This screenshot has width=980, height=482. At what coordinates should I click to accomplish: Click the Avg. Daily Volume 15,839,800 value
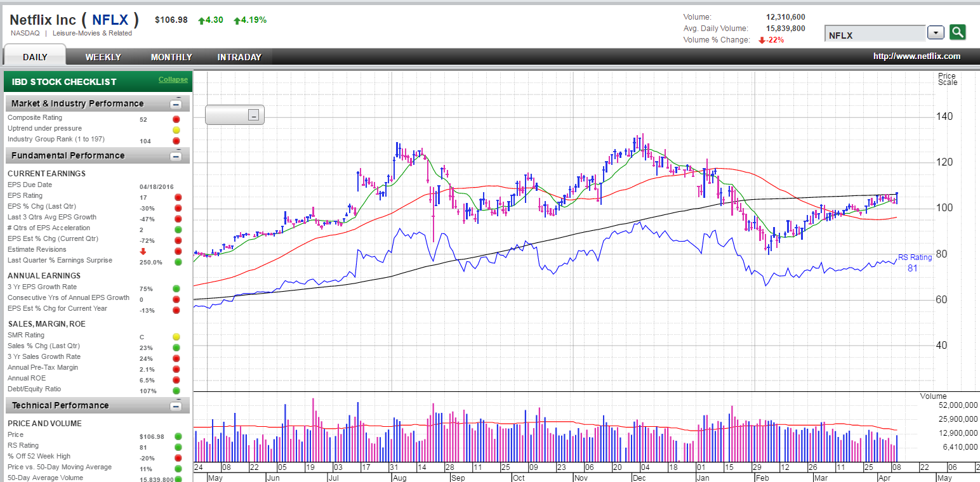pos(786,29)
